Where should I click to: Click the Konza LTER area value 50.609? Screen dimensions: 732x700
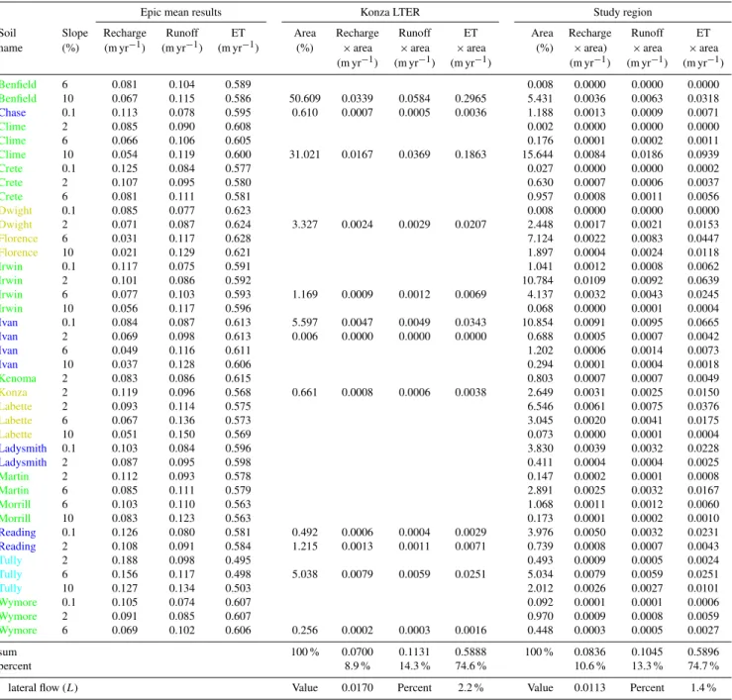[305, 98]
